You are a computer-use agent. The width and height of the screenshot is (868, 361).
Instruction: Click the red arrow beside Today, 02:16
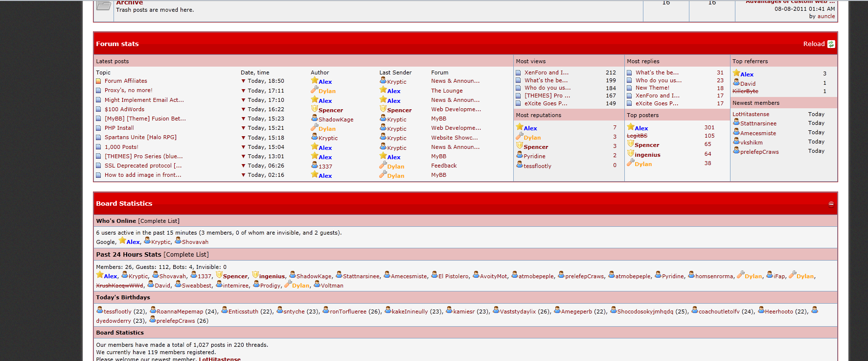(x=243, y=175)
